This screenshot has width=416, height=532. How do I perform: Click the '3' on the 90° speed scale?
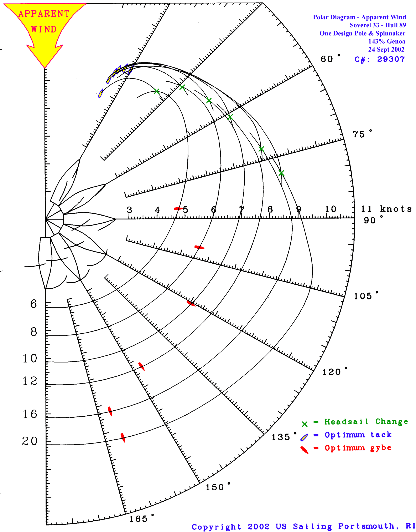pos(129,210)
